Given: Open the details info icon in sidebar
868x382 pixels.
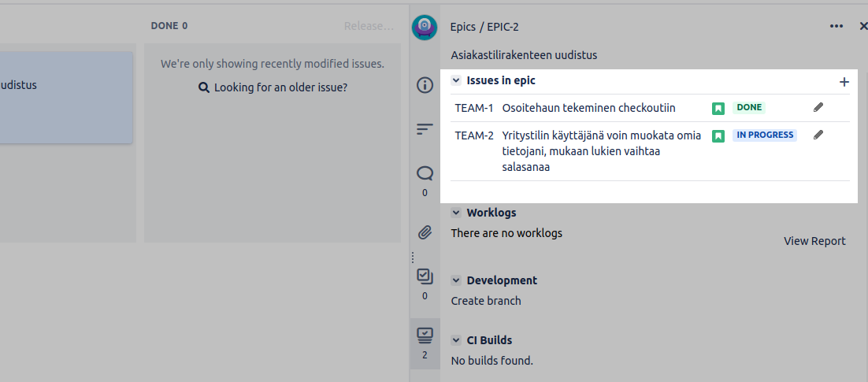Looking at the screenshot, I should [425, 85].
